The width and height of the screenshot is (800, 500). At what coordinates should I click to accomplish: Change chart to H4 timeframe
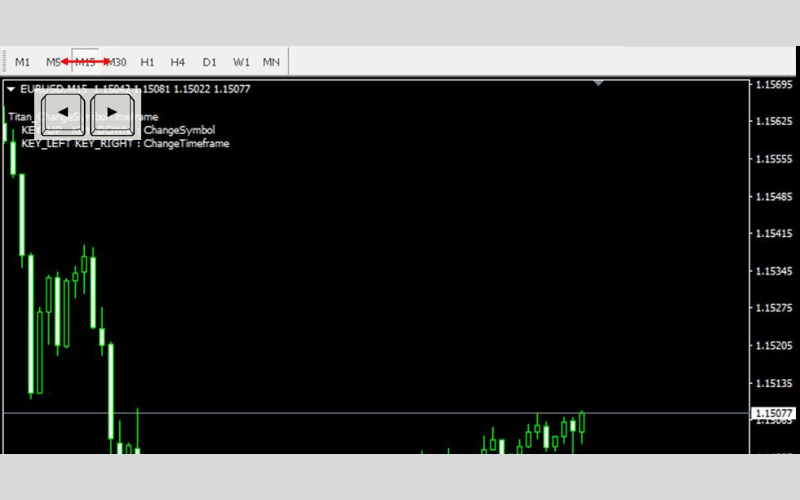[x=177, y=62]
